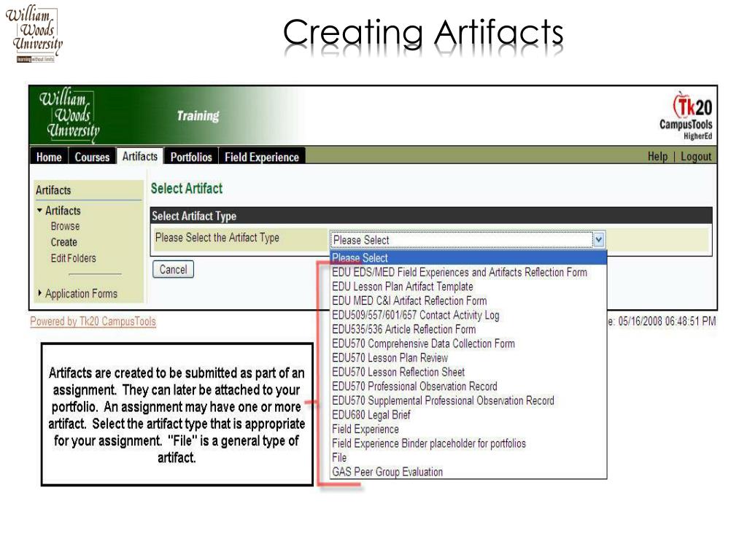Open the Portfolios tab
The width and height of the screenshot is (747, 560).
(x=191, y=157)
